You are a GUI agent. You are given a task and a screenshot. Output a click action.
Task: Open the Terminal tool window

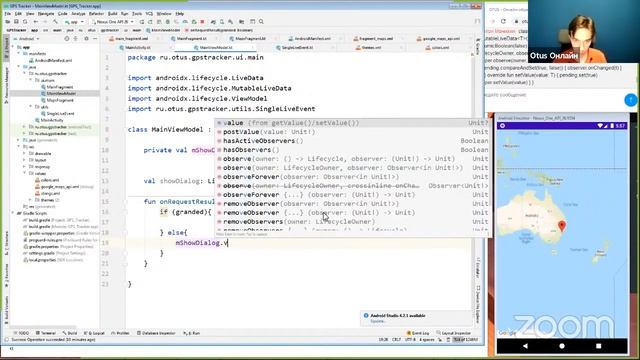[46, 333]
